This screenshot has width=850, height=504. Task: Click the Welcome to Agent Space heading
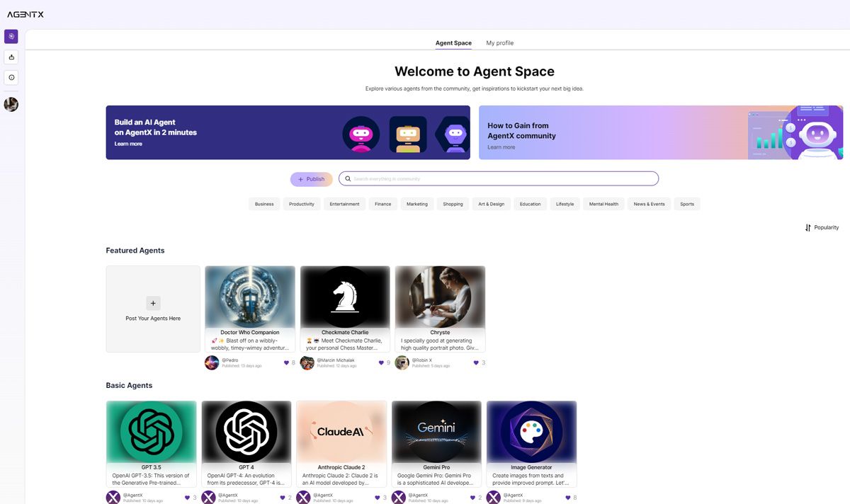point(475,71)
